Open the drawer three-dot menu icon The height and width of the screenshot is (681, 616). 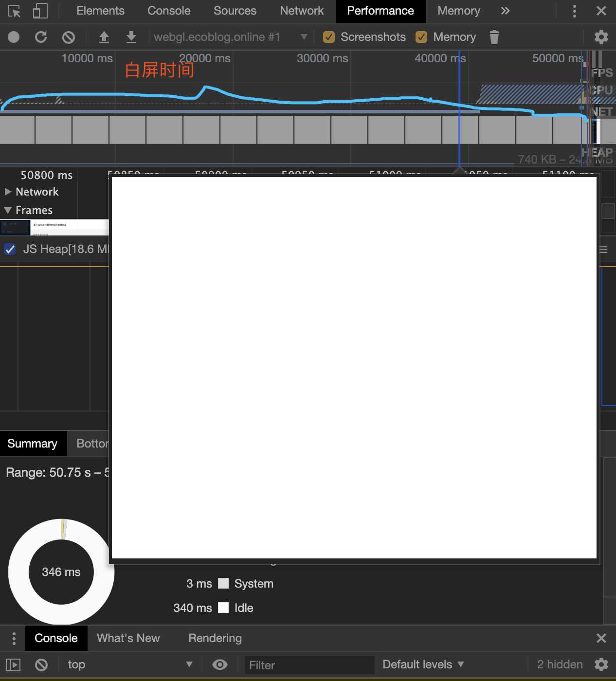coord(14,638)
